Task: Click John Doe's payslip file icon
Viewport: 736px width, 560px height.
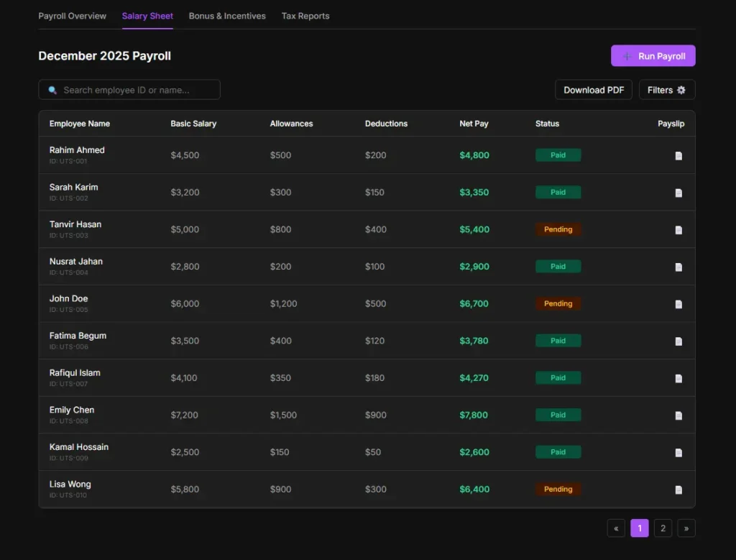Action: (678, 304)
